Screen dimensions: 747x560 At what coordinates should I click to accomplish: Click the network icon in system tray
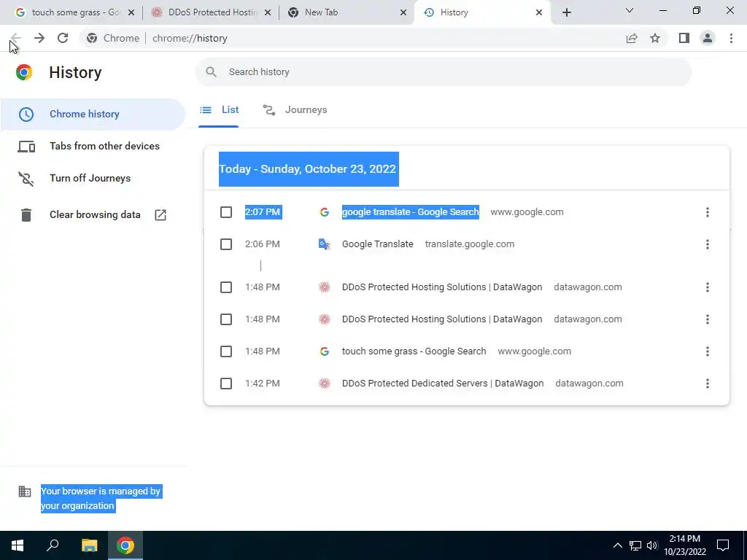(x=635, y=545)
